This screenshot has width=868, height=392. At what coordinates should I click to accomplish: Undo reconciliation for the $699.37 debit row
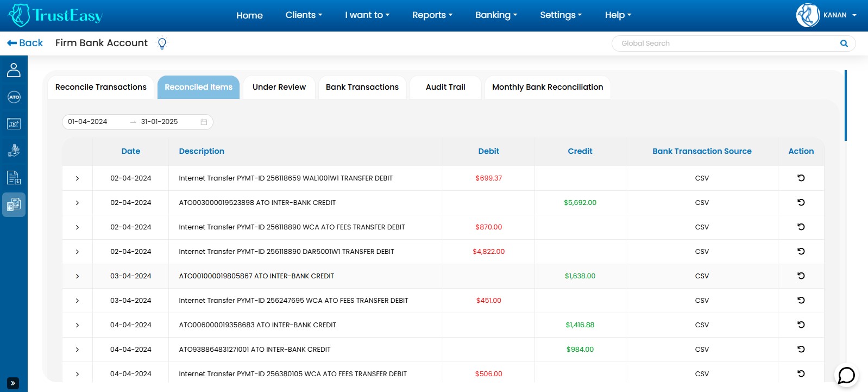(x=801, y=178)
